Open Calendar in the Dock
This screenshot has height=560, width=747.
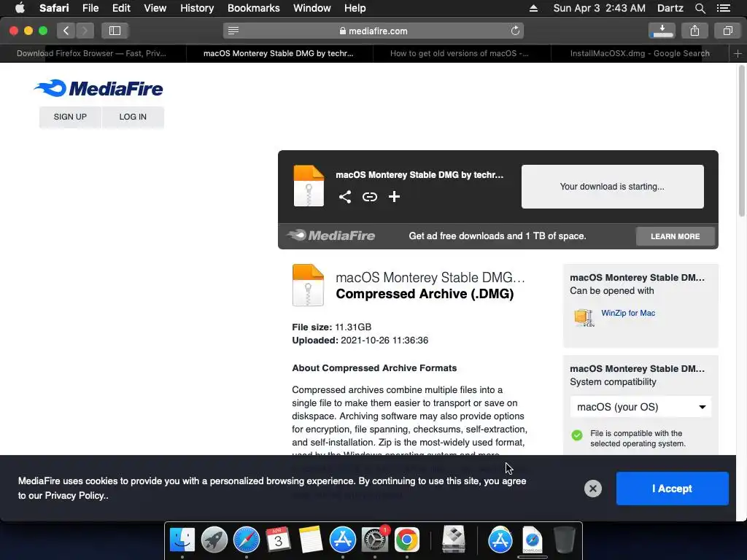tap(278, 540)
